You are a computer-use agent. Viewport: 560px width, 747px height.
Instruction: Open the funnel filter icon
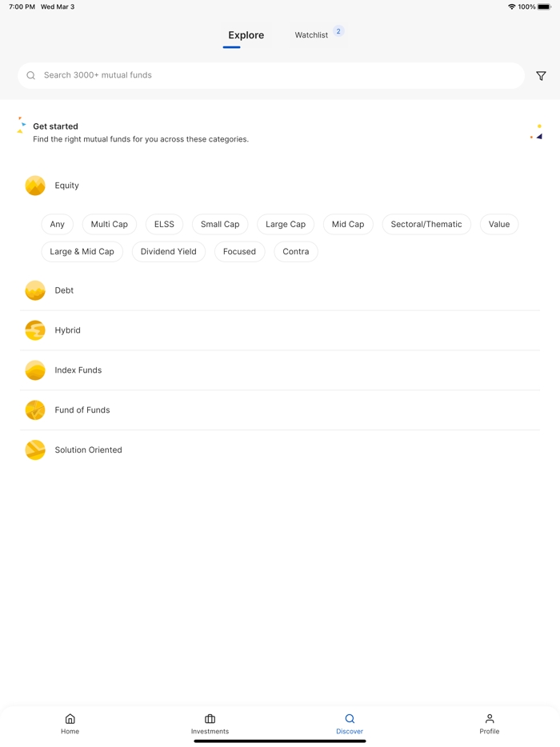pos(541,75)
